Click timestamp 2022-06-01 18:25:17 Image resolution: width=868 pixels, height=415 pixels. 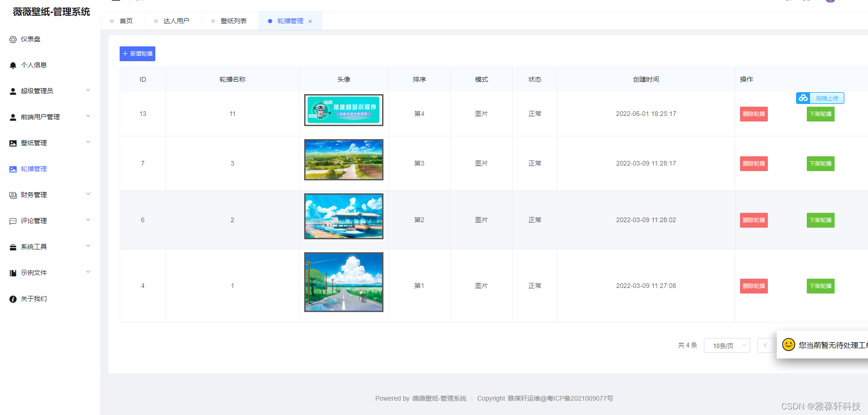coord(646,114)
